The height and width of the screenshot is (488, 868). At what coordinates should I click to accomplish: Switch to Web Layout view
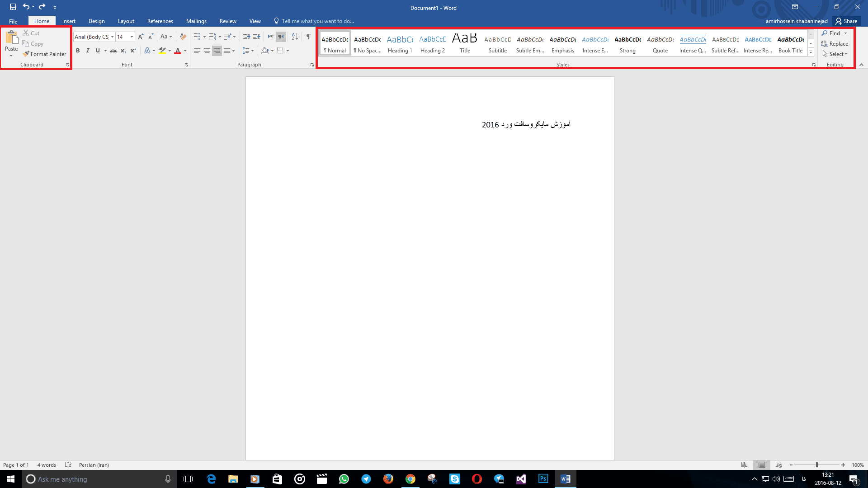coord(779,465)
